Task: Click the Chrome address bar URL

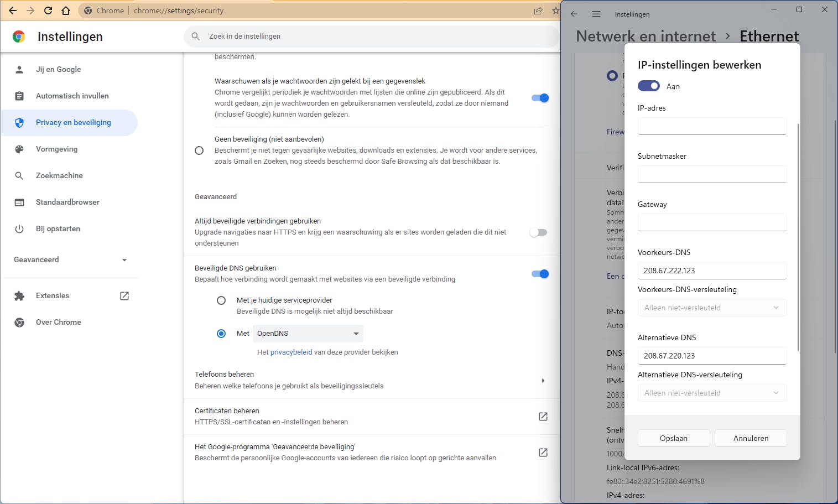Action: [x=179, y=11]
